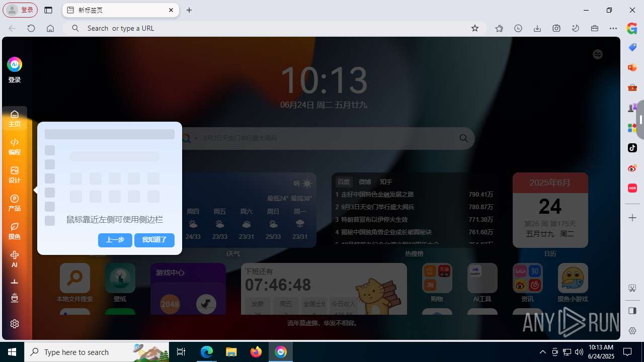Open the downloads icon

click(537, 28)
